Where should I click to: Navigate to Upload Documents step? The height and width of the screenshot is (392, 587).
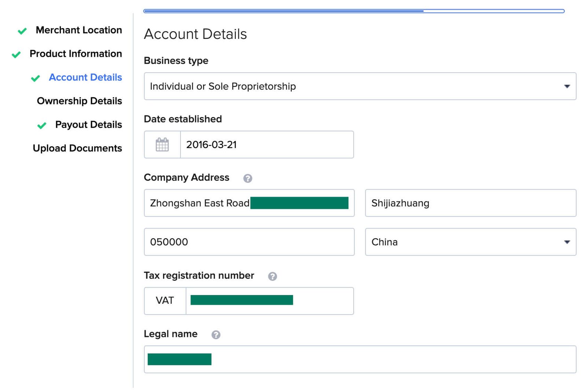(x=77, y=148)
